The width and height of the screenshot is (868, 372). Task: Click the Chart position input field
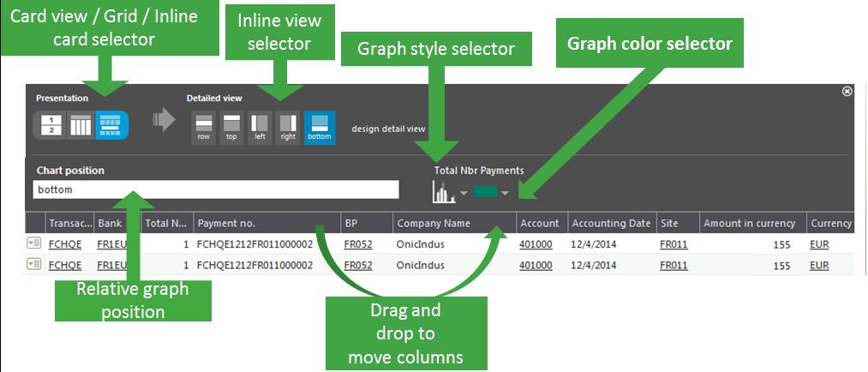point(216,189)
